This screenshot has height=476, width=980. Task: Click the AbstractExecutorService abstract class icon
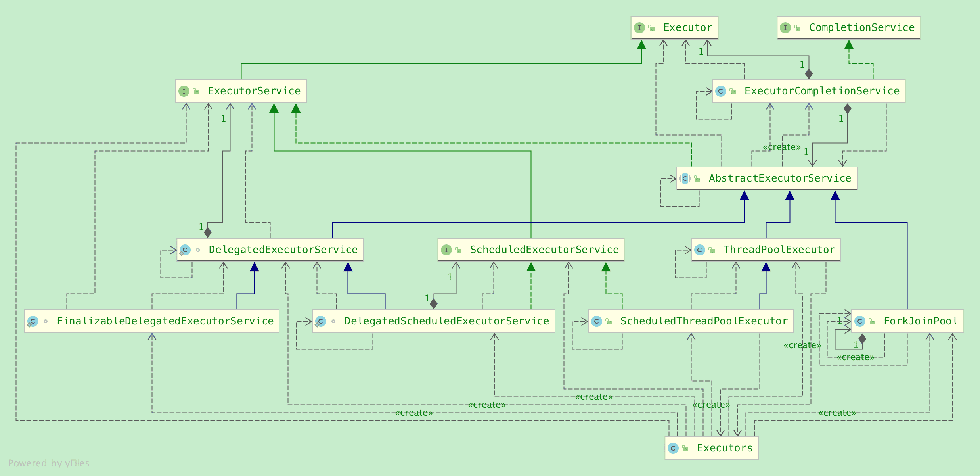click(685, 178)
